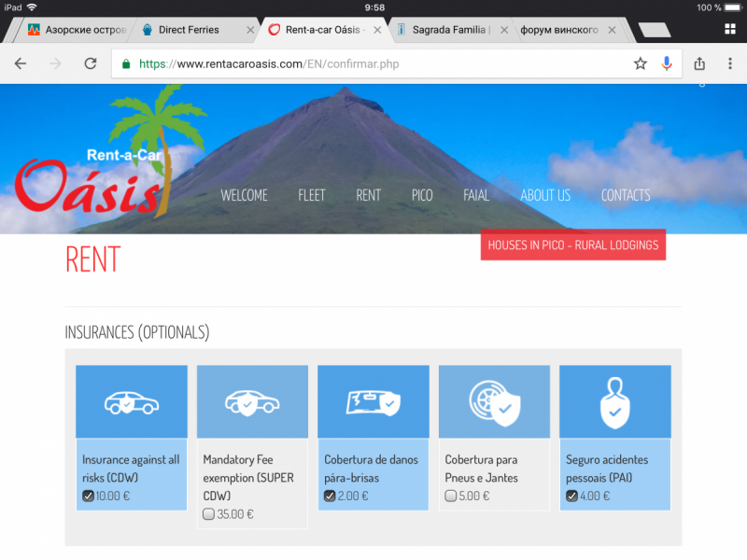Uncheck the Insurance against all risks checkbox
Image resolution: width=747 pixels, height=560 pixels.
(88, 496)
